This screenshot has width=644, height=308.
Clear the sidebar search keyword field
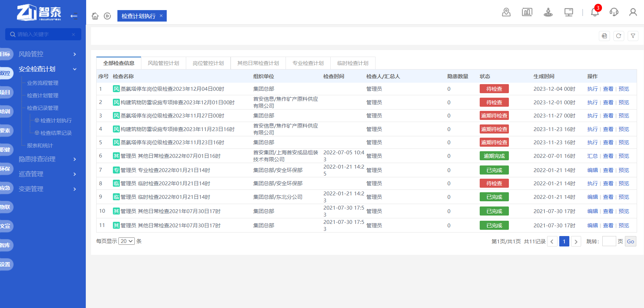73,34
